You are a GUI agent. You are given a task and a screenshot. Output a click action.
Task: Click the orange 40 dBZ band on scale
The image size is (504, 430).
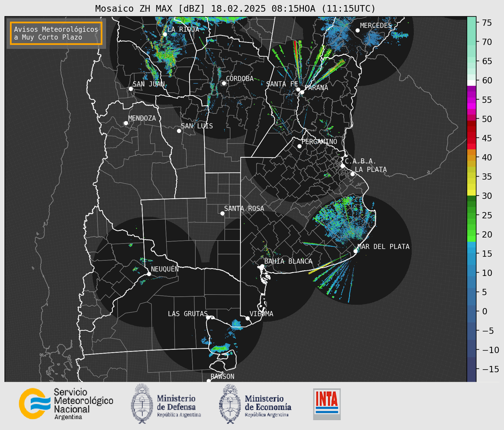(x=471, y=158)
